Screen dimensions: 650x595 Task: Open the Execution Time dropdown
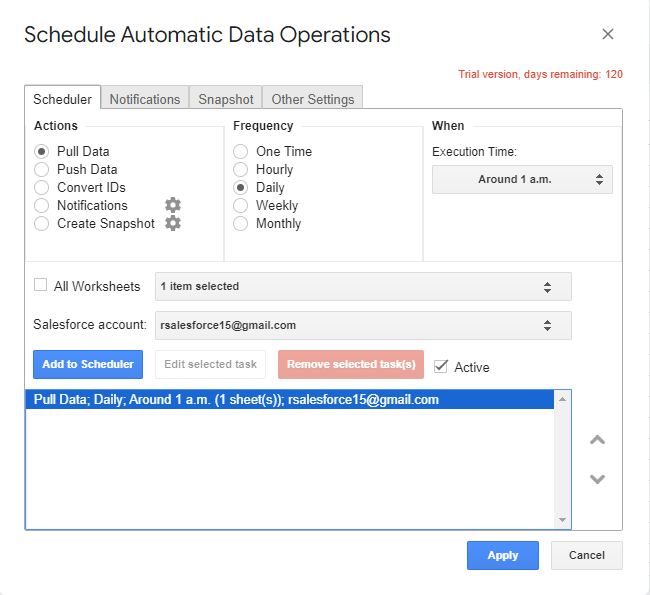pyautogui.click(x=522, y=180)
